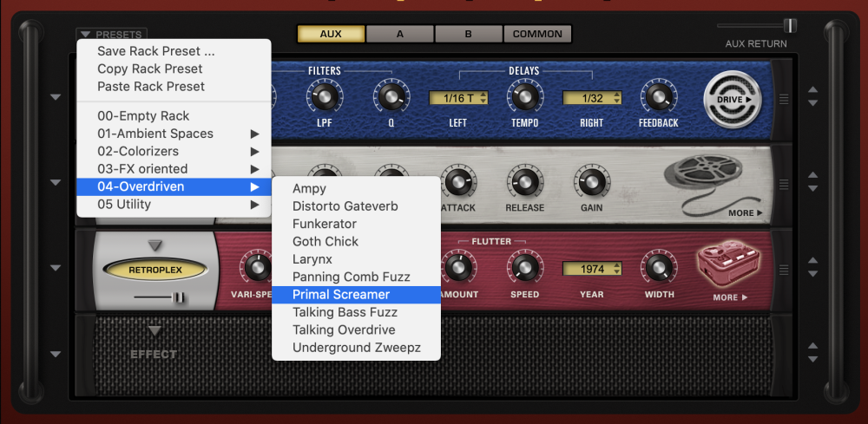Switch to the B tab
Viewport: 868px width, 424px height.
[x=469, y=34]
